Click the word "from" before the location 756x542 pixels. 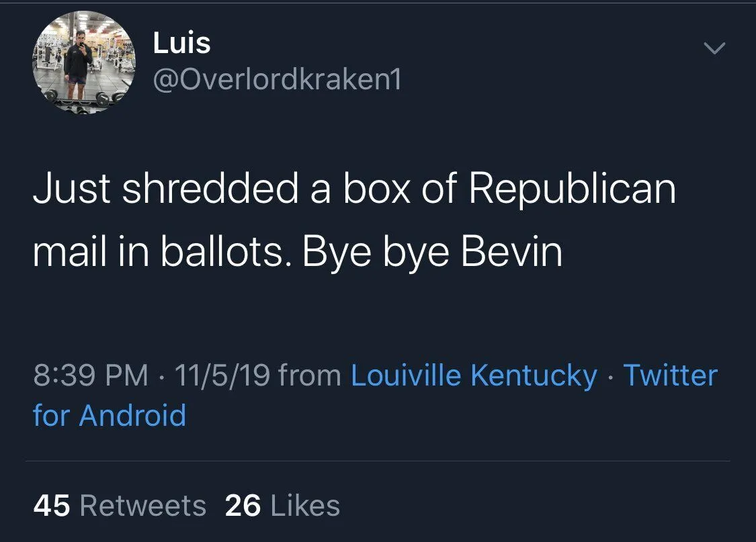coord(310,375)
